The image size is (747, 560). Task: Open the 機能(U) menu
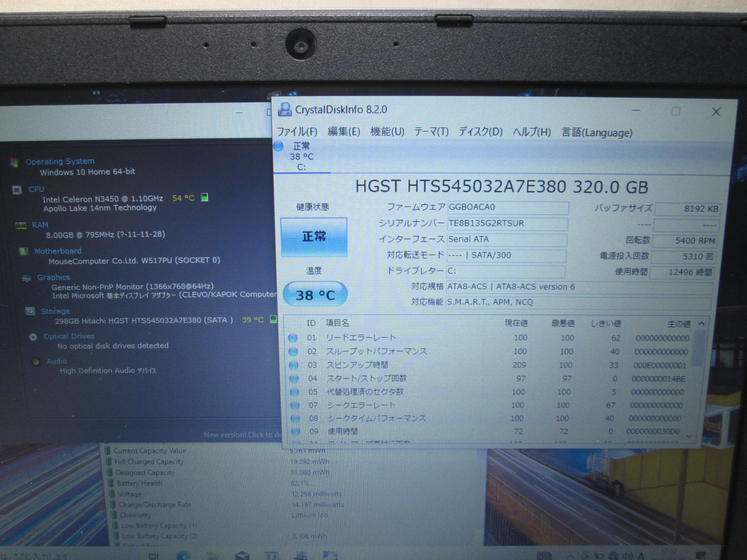[387, 132]
